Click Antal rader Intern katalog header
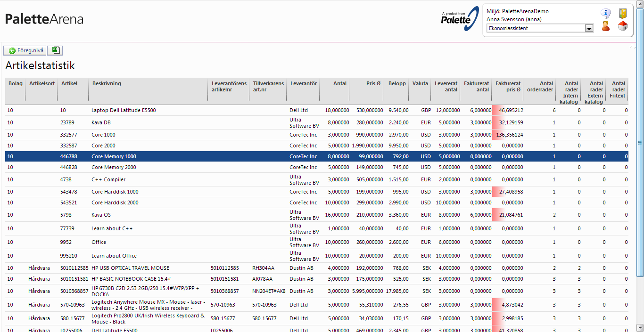 569,92
